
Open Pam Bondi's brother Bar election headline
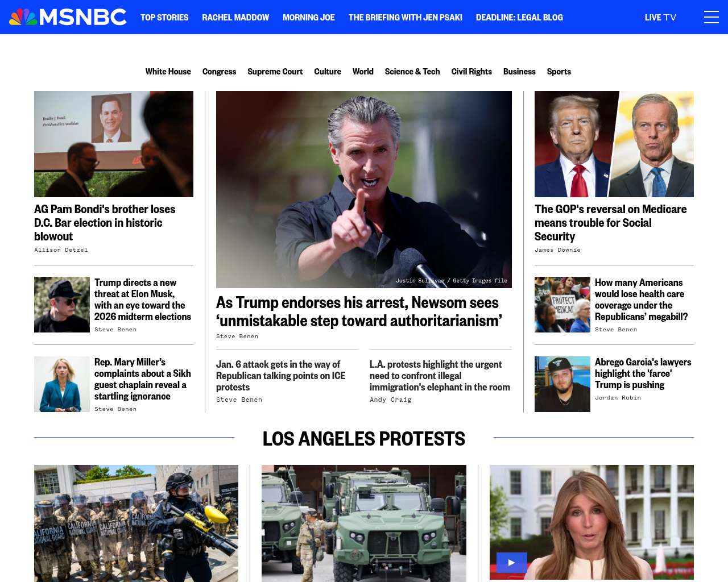click(105, 223)
